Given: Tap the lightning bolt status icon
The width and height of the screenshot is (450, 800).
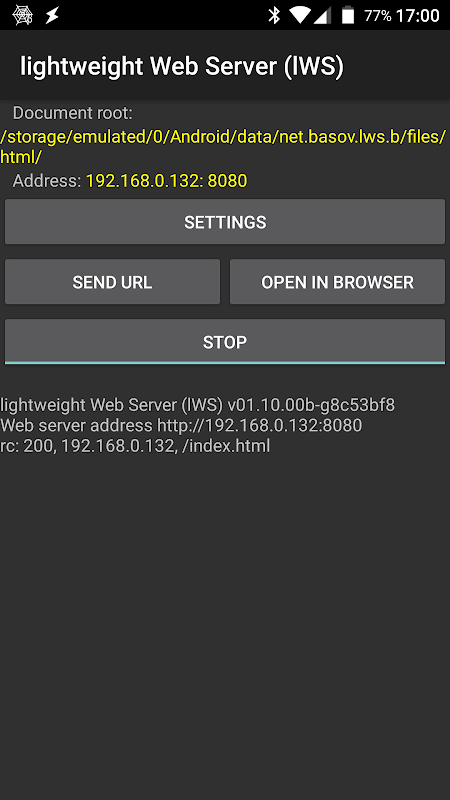Looking at the screenshot, I should [x=52, y=15].
